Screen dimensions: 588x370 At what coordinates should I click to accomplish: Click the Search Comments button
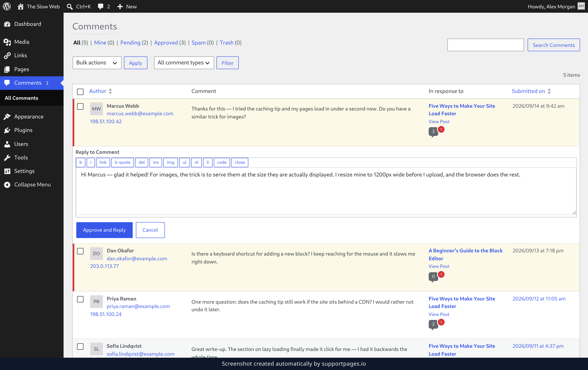pos(554,45)
